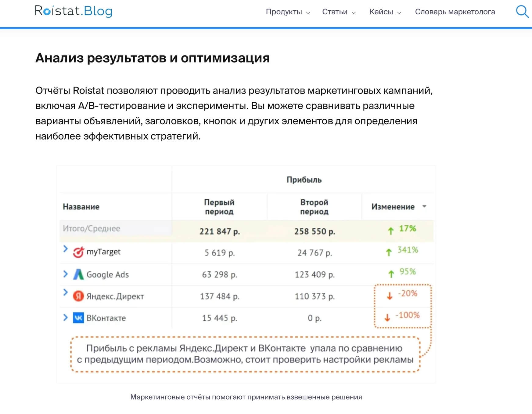This screenshot has height=414, width=532.
Task: Click the 0 р. cell
Action: coord(315,318)
